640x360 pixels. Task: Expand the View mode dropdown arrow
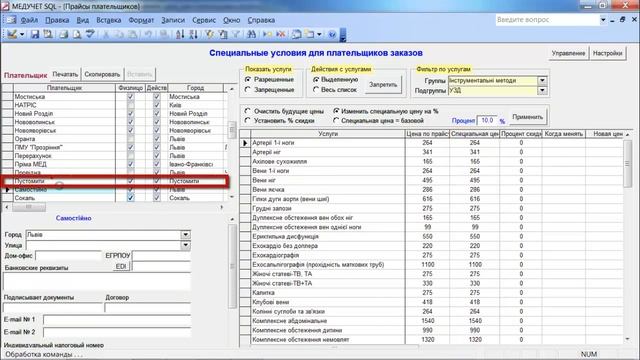click(x=22, y=34)
